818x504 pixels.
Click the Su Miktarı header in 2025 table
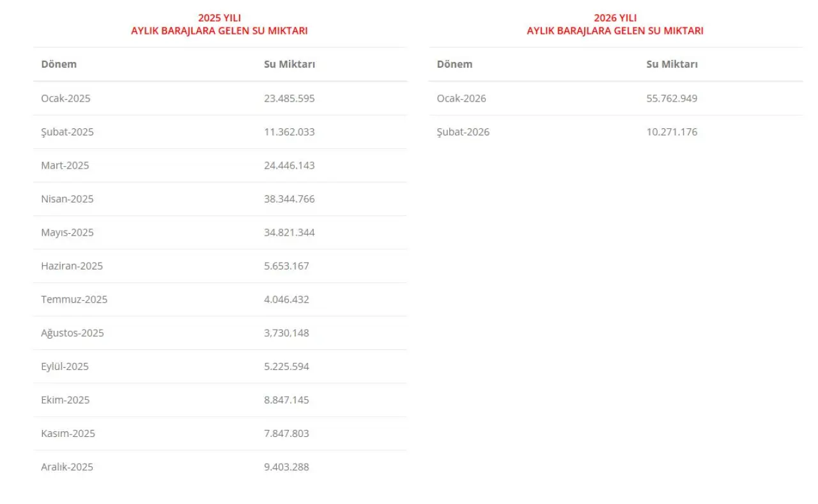tap(289, 64)
